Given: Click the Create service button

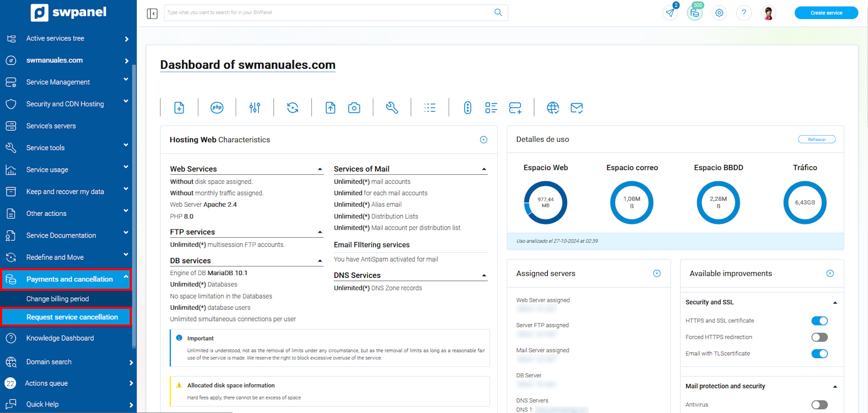Looking at the screenshot, I should [826, 13].
